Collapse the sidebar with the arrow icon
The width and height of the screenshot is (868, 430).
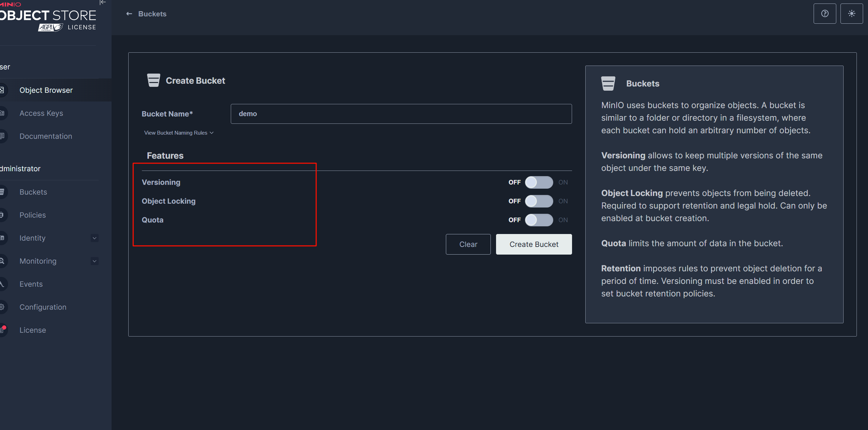tap(102, 2)
